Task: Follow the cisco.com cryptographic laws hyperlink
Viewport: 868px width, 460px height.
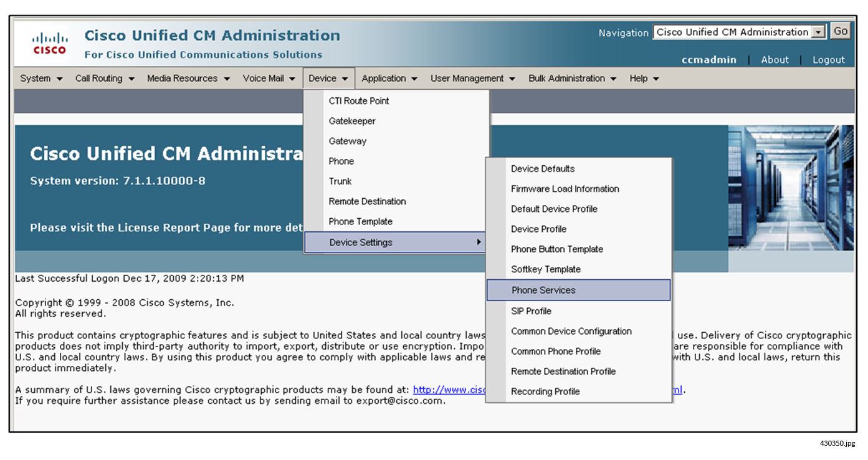Action: point(449,390)
